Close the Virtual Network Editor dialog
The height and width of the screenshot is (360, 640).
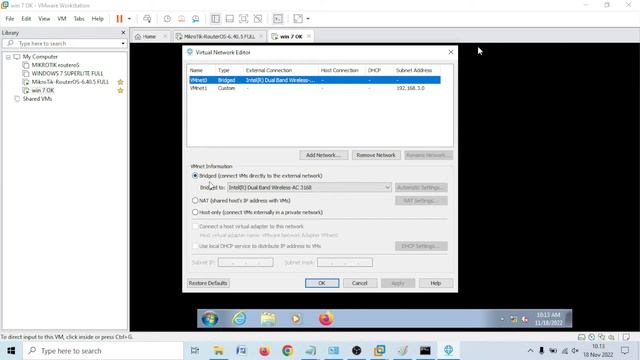point(451,52)
